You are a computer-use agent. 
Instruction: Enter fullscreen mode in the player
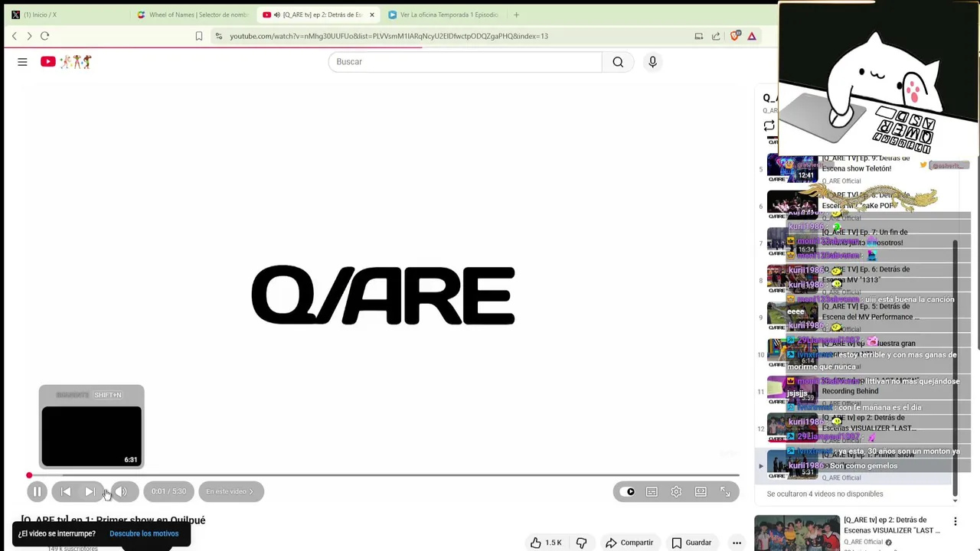(x=725, y=491)
